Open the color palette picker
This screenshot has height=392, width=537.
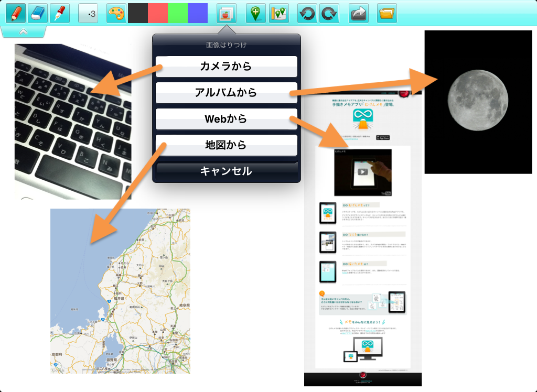pyautogui.click(x=116, y=13)
